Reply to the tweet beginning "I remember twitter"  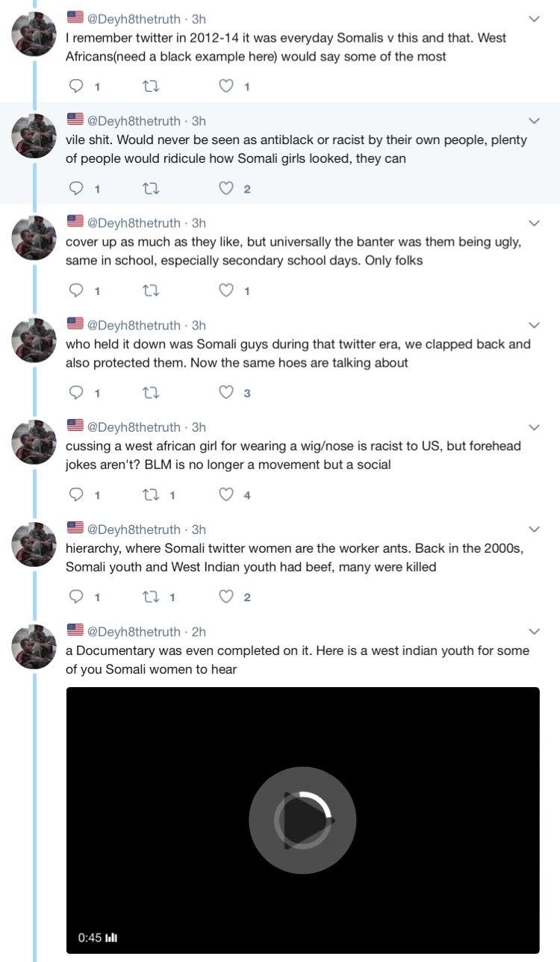(x=76, y=87)
